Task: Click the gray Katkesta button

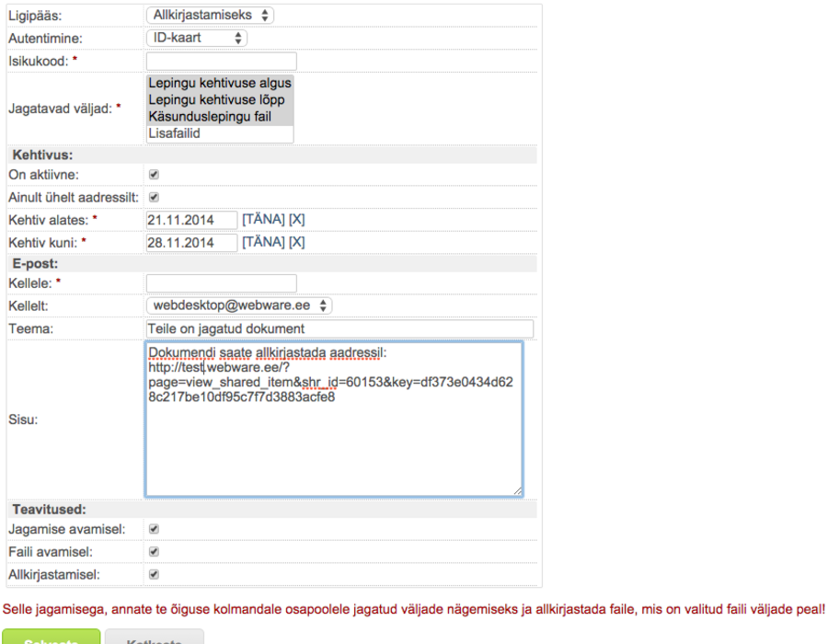Action: 155,637
